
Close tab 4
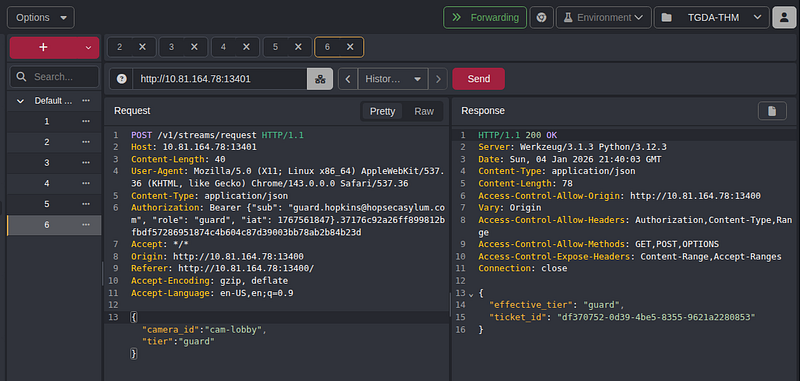pyautogui.click(x=246, y=47)
